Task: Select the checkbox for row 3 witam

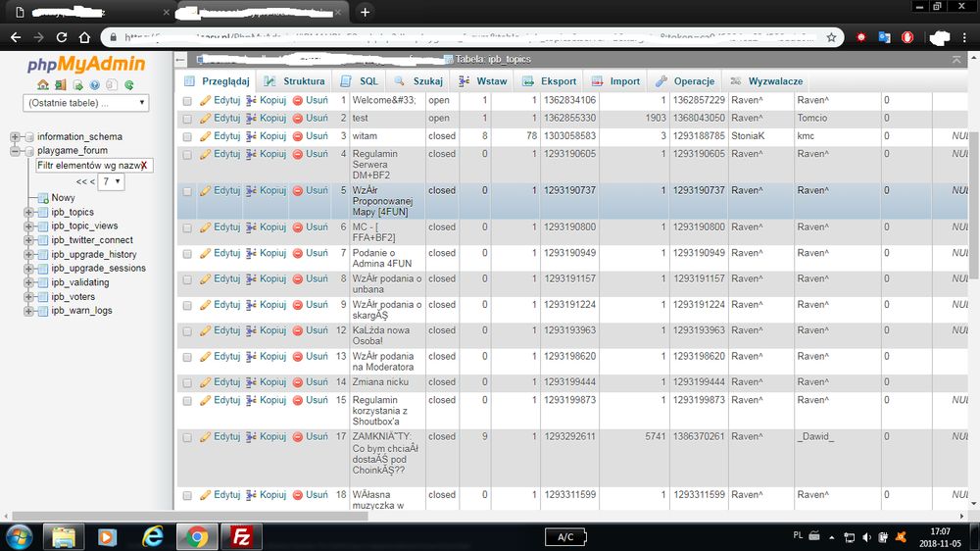Action: (x=187, y=136)
